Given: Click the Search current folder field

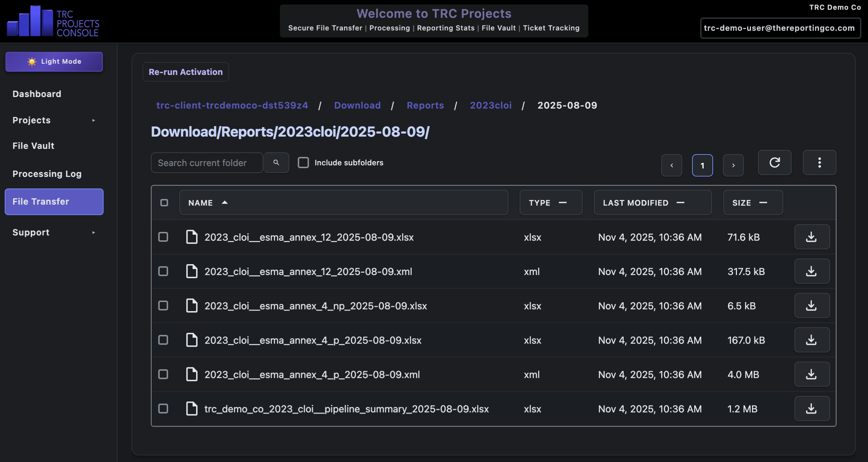Looking at the screenshot, I should (x=207, y=163).
